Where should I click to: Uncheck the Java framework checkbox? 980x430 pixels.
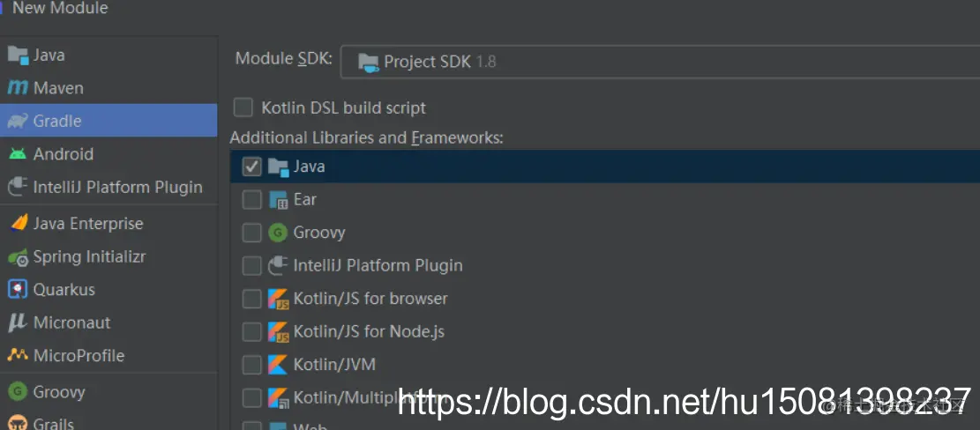tap(252, 167)
